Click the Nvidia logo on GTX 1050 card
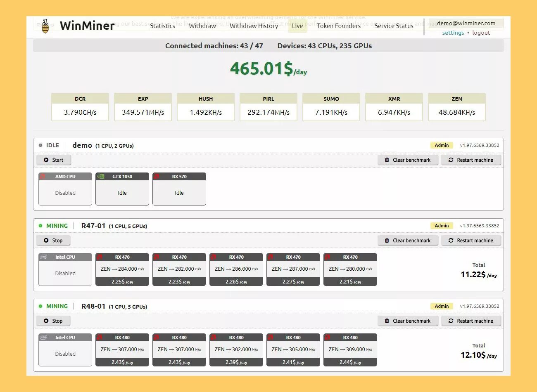Viewport: 537px width, 392px height. pyautogui.click(x=100, y=176)
